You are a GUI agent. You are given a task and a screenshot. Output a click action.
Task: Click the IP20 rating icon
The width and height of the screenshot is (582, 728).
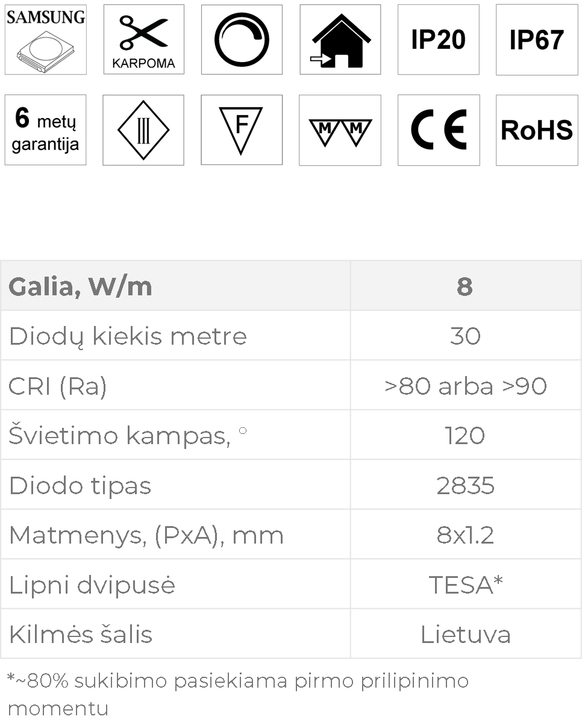pos(439,40)
